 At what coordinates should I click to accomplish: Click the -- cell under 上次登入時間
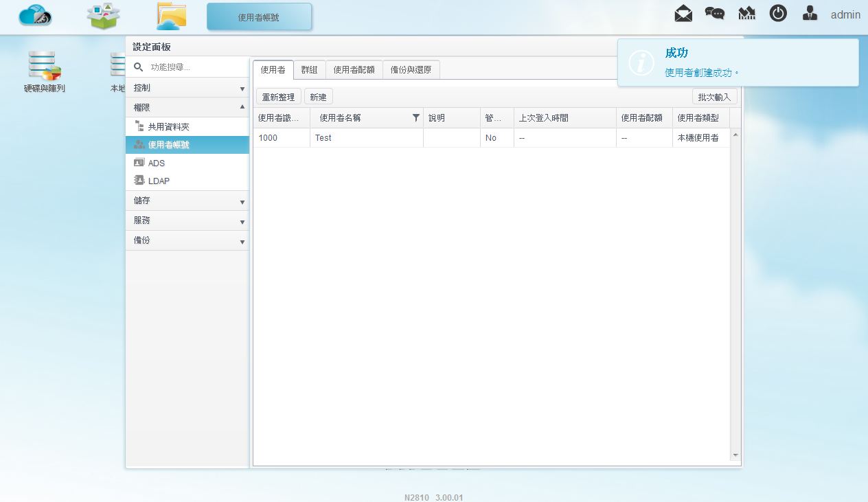coord(565,138)
